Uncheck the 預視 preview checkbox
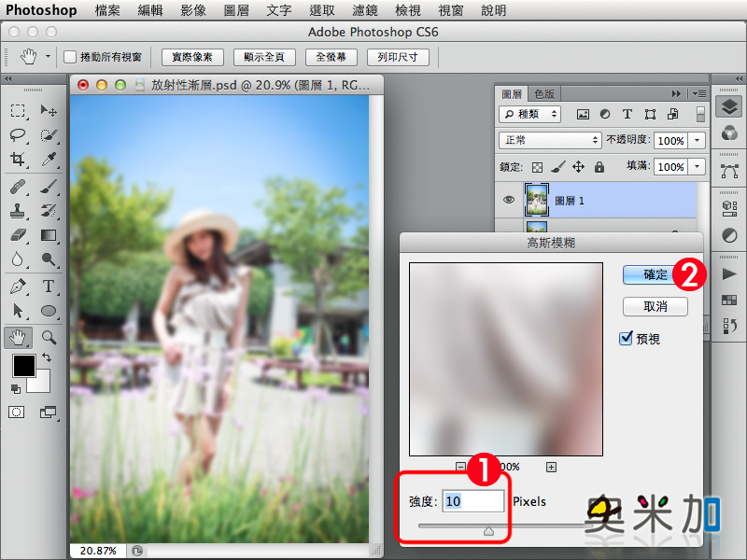The width and height of the screenshot is (747, 560). click(626, 338)
